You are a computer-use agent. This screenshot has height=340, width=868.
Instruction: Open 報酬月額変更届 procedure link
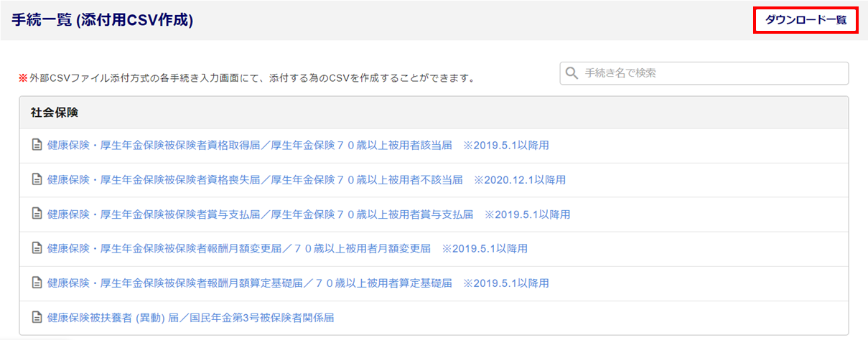pos(287,249)
